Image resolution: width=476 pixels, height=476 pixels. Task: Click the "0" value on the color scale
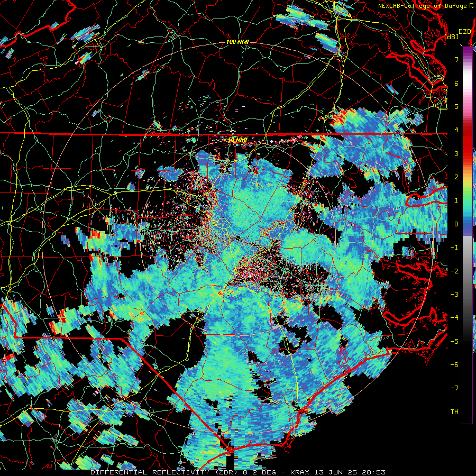456,224
